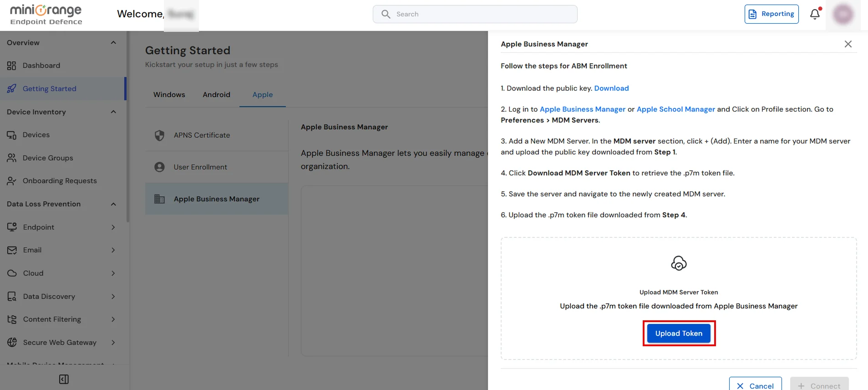The width and height of the screenshot is (868, 390).
Task: Select the Apple Business Manager step
Action: pyautogui.click(x=217, y=199)
